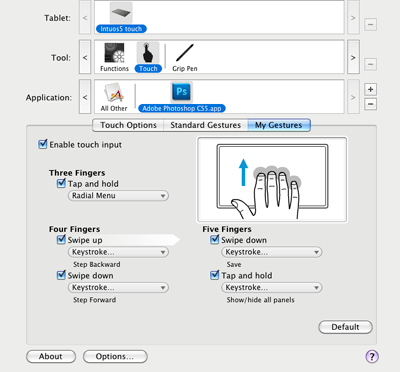This screenshot has width=400, height=372.
Task: Open the Options... dialog button
Action: coord(115,356)
